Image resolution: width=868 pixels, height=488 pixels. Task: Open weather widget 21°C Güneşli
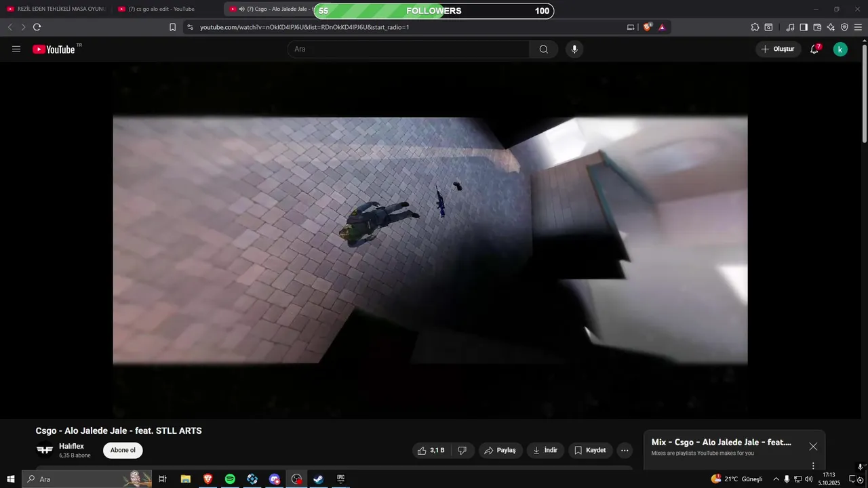tap(736, 479)
